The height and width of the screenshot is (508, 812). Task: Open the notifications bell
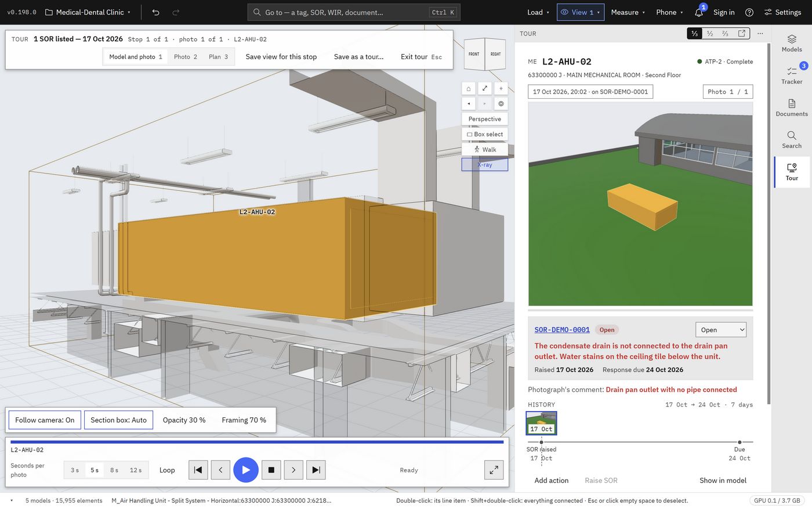pos(699,12)
